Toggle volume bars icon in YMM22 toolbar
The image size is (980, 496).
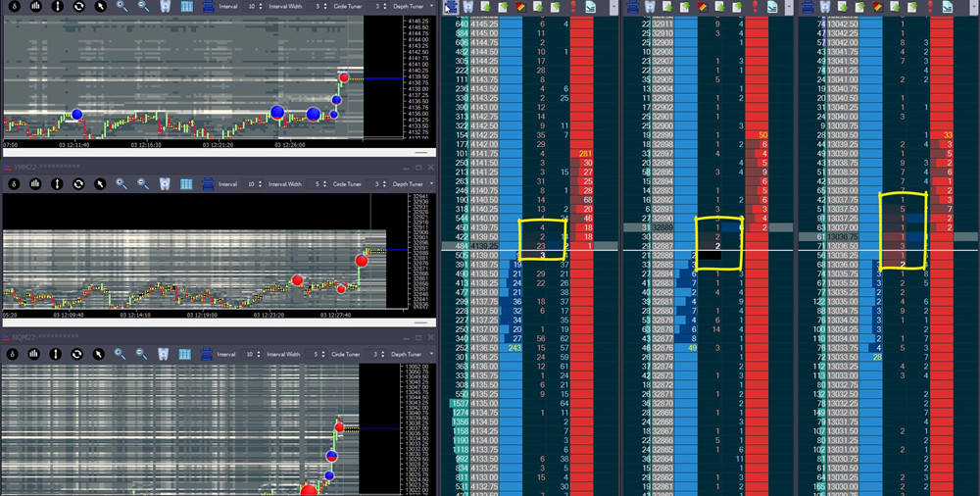(x=35, y=184)
